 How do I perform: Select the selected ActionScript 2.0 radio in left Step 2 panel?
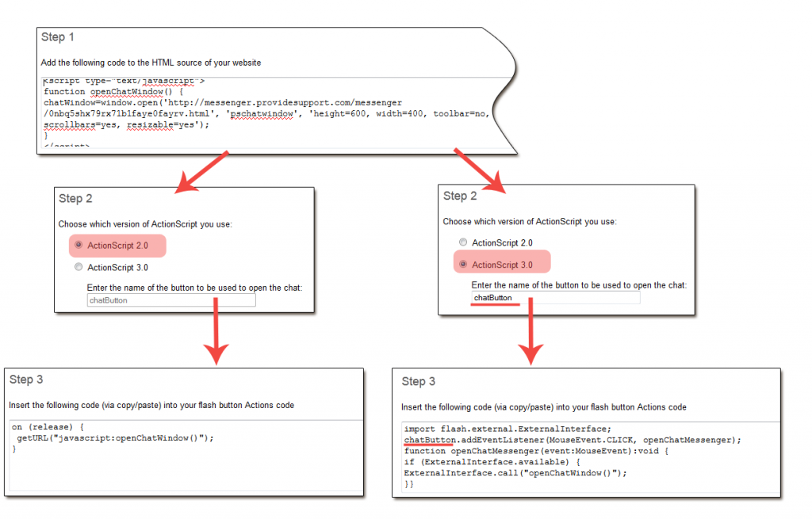(79, 245)
